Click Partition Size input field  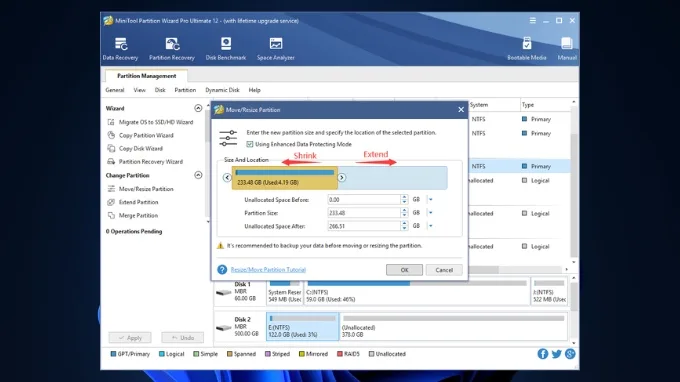click(364, 213)
